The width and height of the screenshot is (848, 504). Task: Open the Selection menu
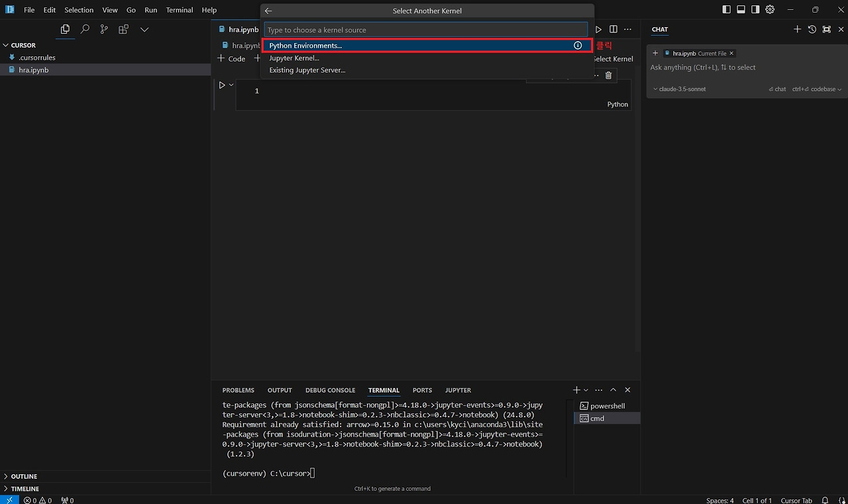pos(79,10)
